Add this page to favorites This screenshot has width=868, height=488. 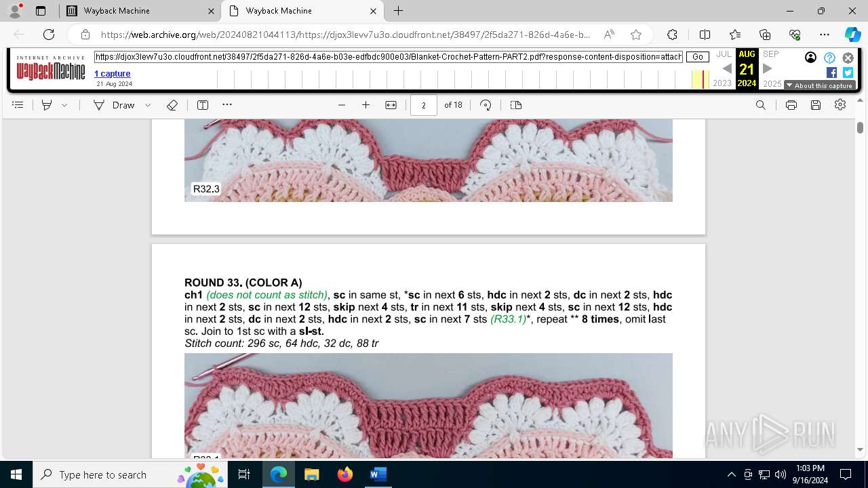coord(636,35)
